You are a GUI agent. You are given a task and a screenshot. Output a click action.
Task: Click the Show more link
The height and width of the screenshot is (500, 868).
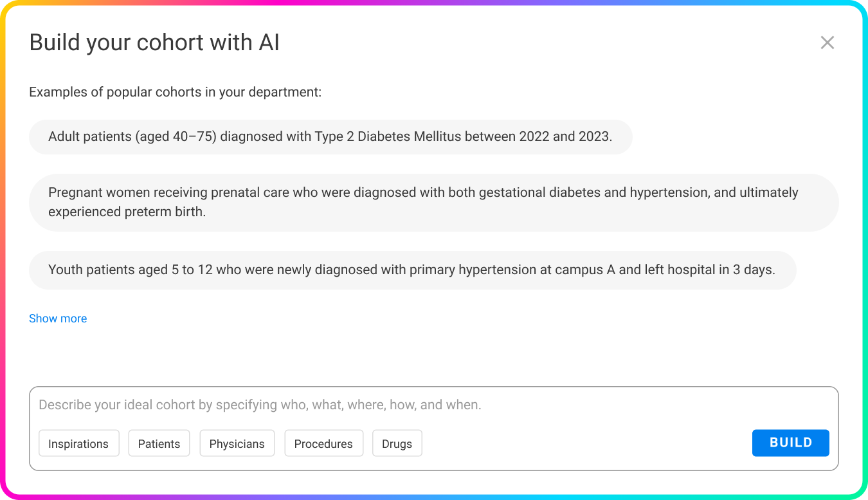58,319
